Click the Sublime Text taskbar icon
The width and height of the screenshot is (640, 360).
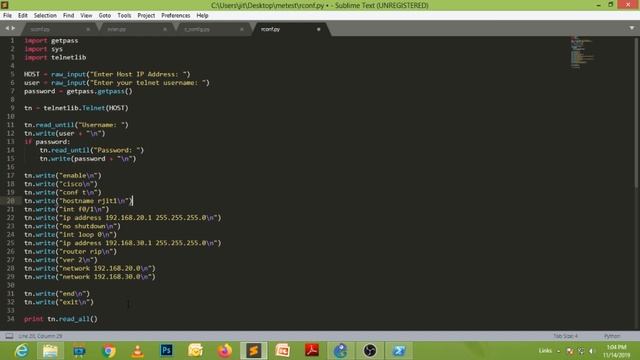pos(253,351)
